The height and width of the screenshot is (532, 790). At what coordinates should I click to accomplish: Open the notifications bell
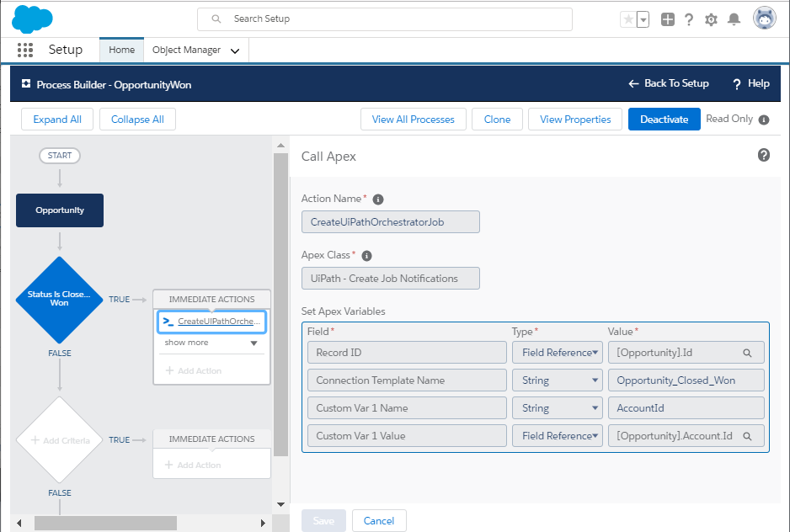click(x=732, y=18)
